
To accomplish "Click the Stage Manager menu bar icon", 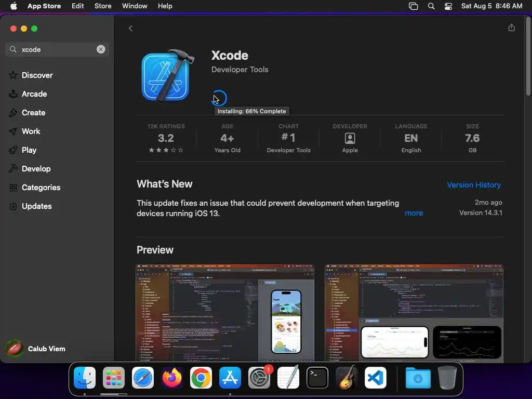I will (x=413, y=6).
